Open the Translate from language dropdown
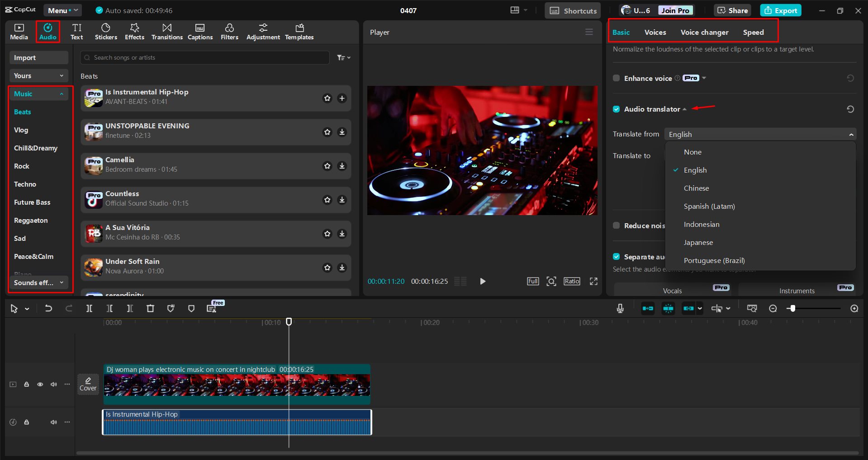 760,134
